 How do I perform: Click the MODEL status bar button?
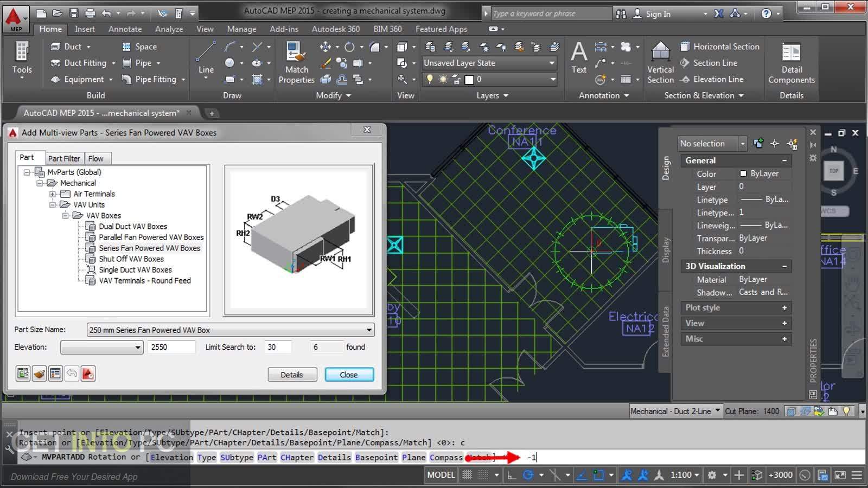coord(441,475)
